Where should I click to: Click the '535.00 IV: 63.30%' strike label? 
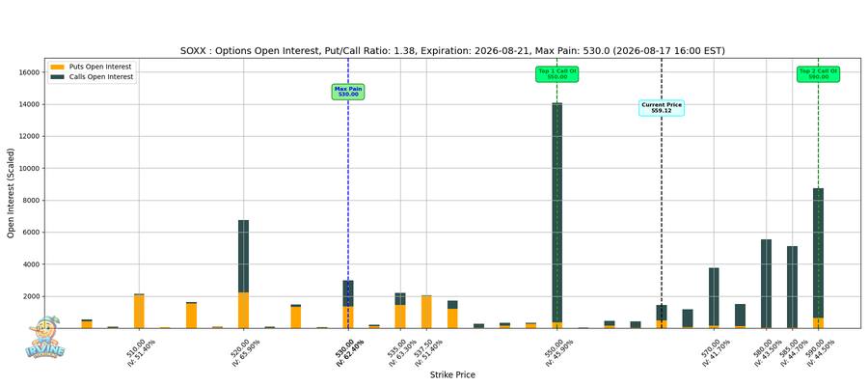pos(401,352)
